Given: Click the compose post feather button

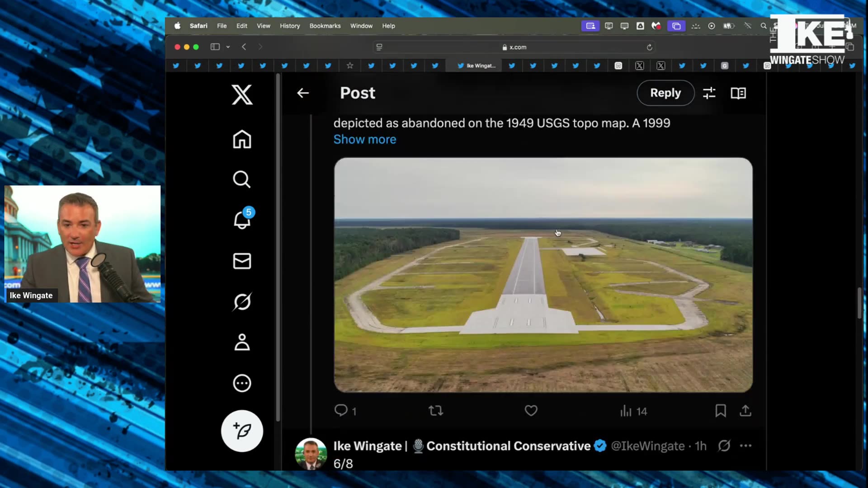Looking at the screenshot, I should [242, 431].
